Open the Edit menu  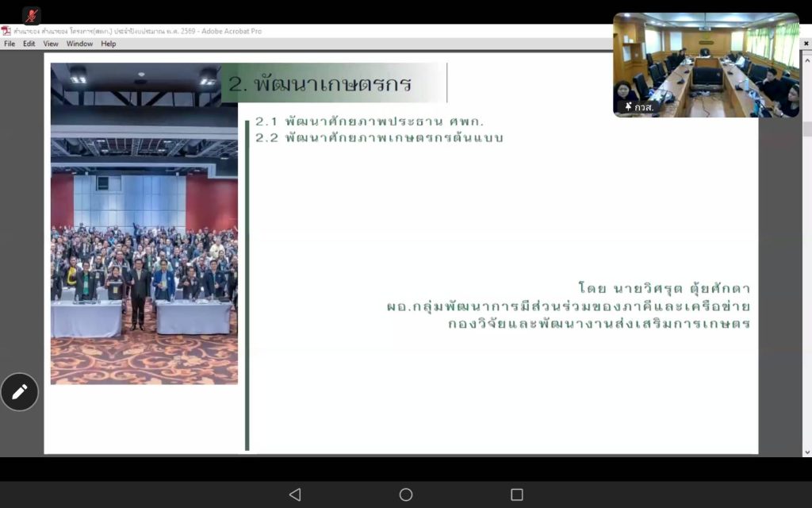pos(29,44)
